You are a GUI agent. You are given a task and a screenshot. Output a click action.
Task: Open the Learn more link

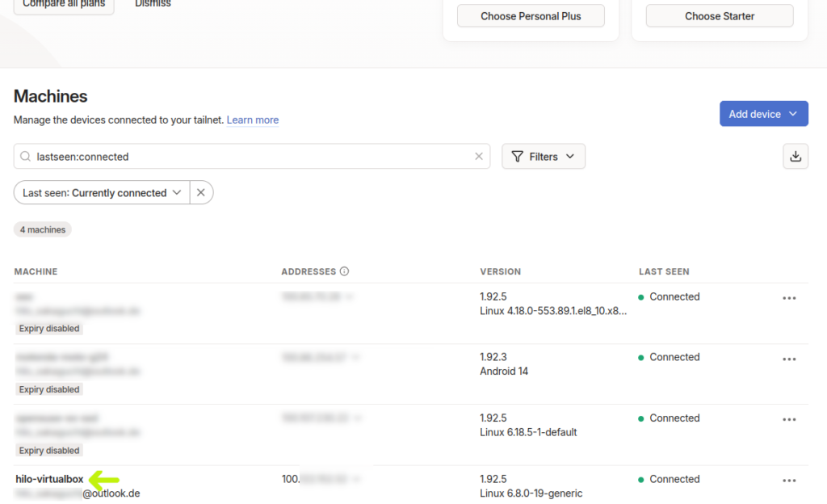click(x=253, y=120)
